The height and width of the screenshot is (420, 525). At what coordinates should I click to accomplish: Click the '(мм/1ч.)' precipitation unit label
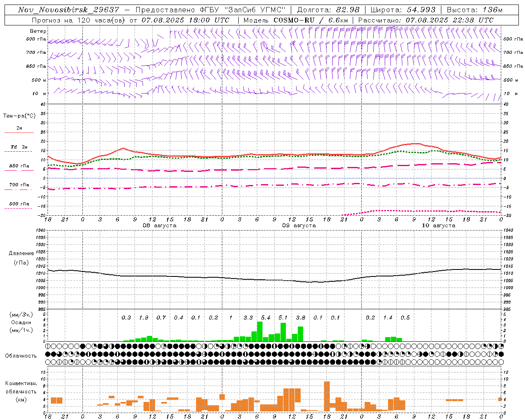21,330
